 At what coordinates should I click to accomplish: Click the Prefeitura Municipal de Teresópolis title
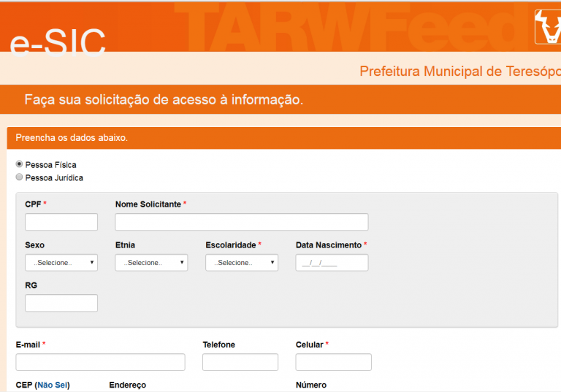459,72
